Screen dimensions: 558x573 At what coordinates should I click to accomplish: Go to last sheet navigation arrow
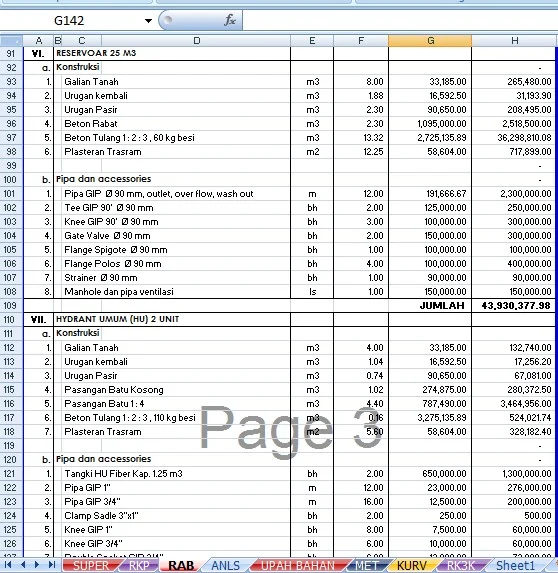tap(52, 565)
